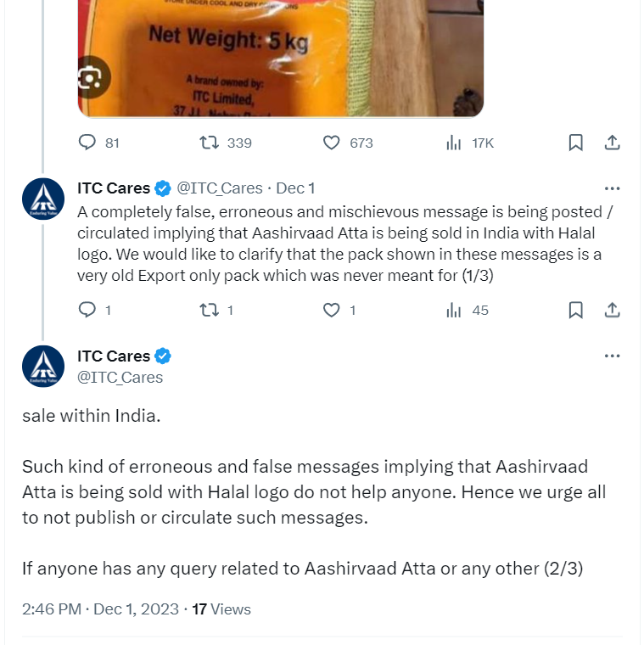The height and width of the screenshot is (645, 644).
Task: Open the @ITC_Cares handle in (1/3) tweet
Action: (219, 188)
